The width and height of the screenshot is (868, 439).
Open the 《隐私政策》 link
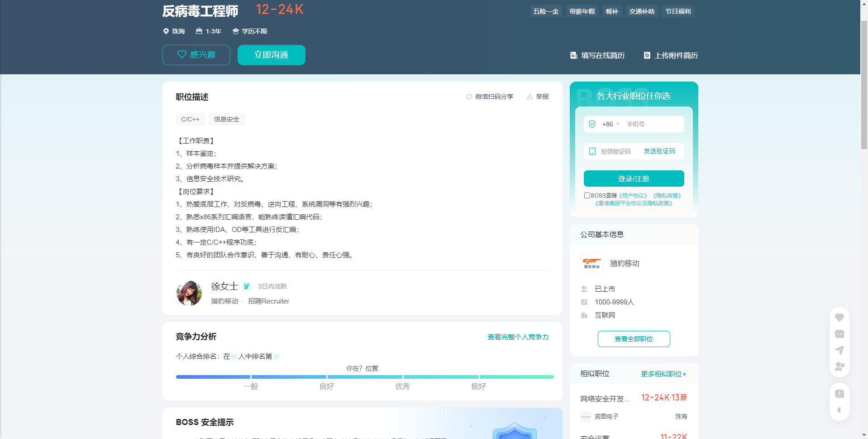click(667, 196)
